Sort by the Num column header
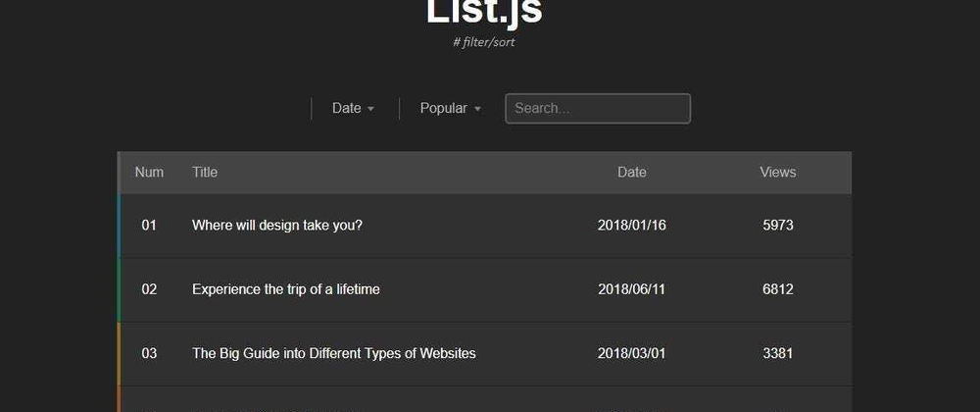Screen dimensions: 980x412 tap(149, 172)
